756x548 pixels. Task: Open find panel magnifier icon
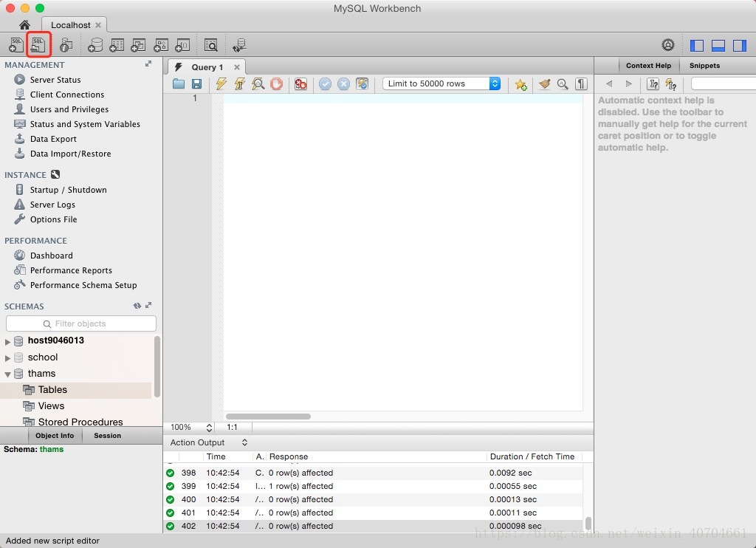click(x=563, y=84)
